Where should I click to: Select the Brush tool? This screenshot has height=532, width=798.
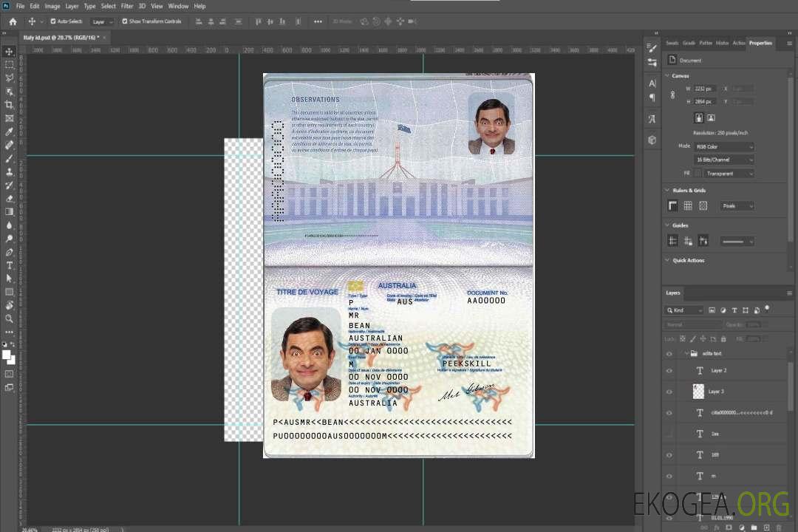[9, 158]
